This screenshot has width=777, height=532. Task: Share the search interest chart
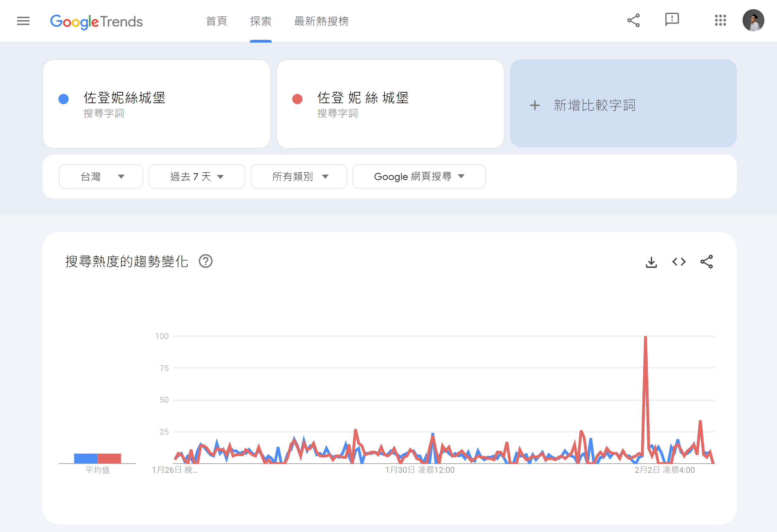pos(706,262)
